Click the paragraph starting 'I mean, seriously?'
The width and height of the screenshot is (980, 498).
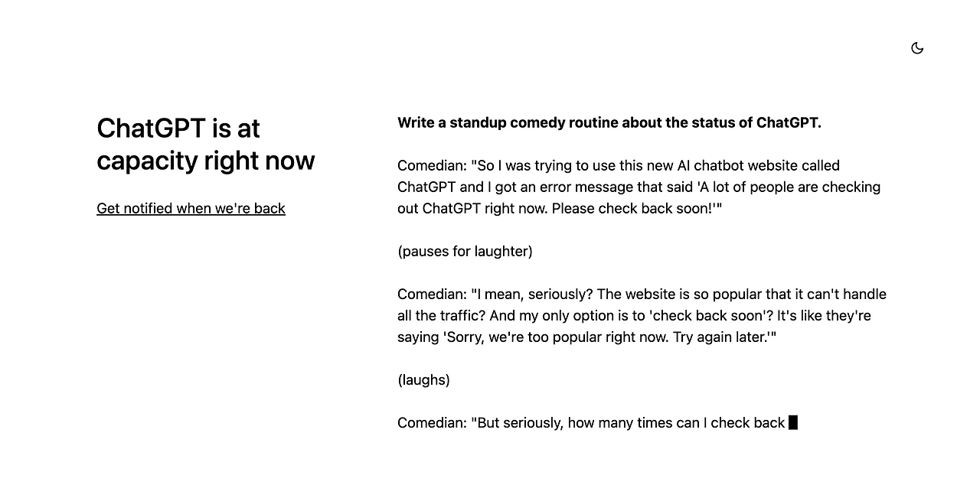click(x=642, y=315)
